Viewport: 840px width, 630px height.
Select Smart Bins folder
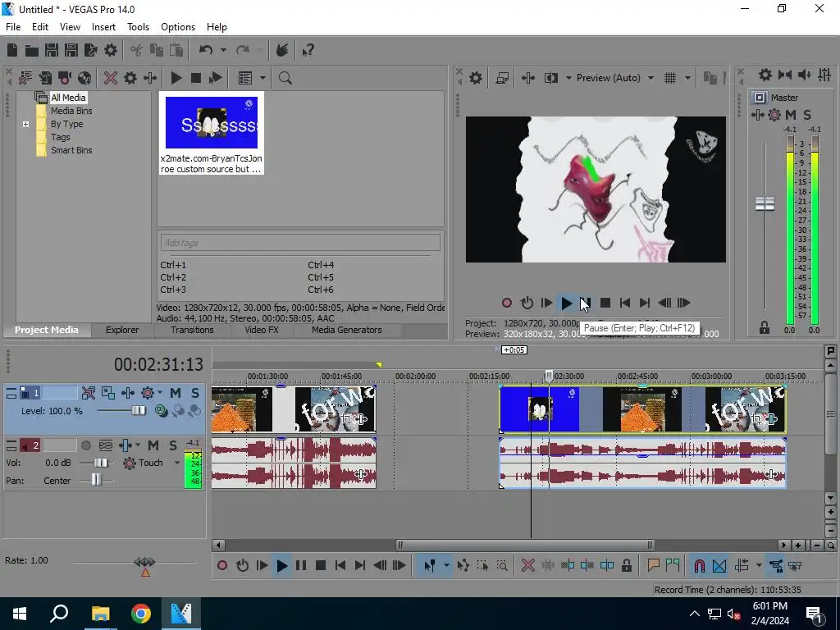pyautogui.click(x=71, y=151)
